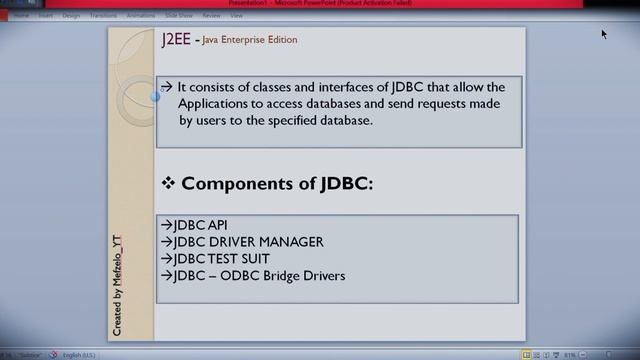The width and height of the screenshot is (640, 360).
Task: Open the Slide Show ribbon tab
Action: 178,16
